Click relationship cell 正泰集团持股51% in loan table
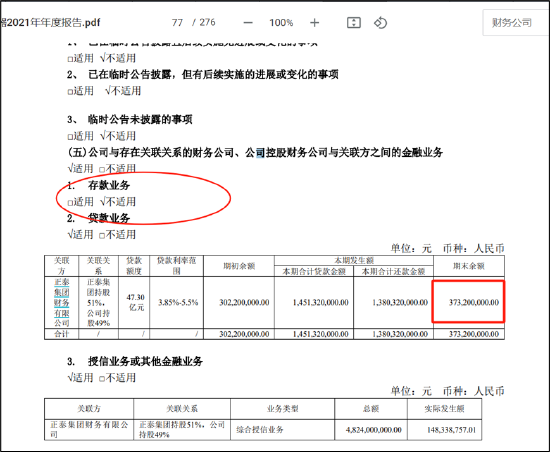Image resolution: width=550 pixels, height=452 pixels. pos(99,303)
